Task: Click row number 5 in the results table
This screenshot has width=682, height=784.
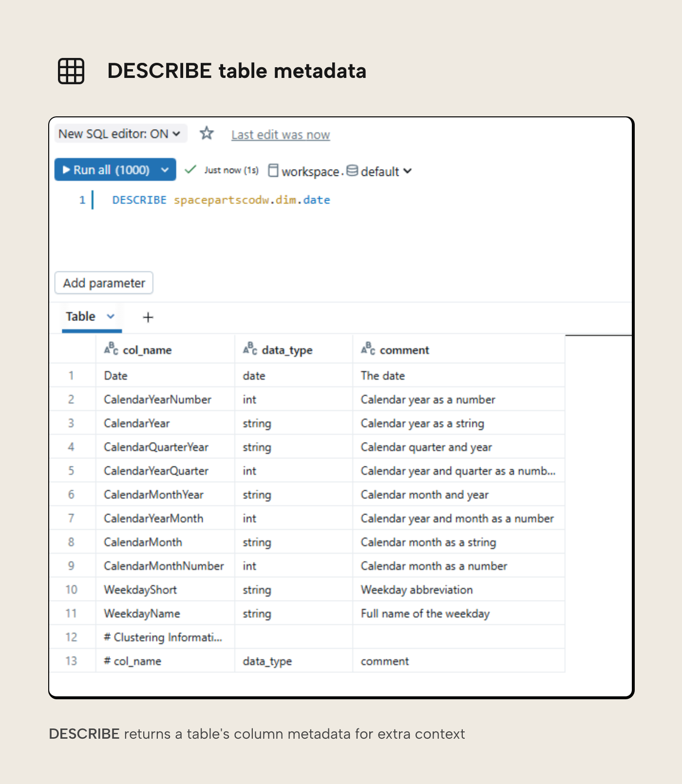Action: pos(71,471)
